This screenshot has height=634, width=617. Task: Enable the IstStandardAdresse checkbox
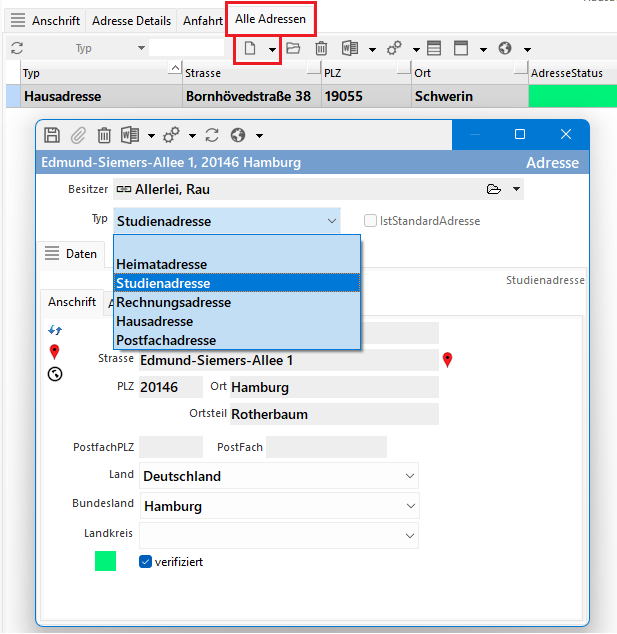(x=371, y=221)
